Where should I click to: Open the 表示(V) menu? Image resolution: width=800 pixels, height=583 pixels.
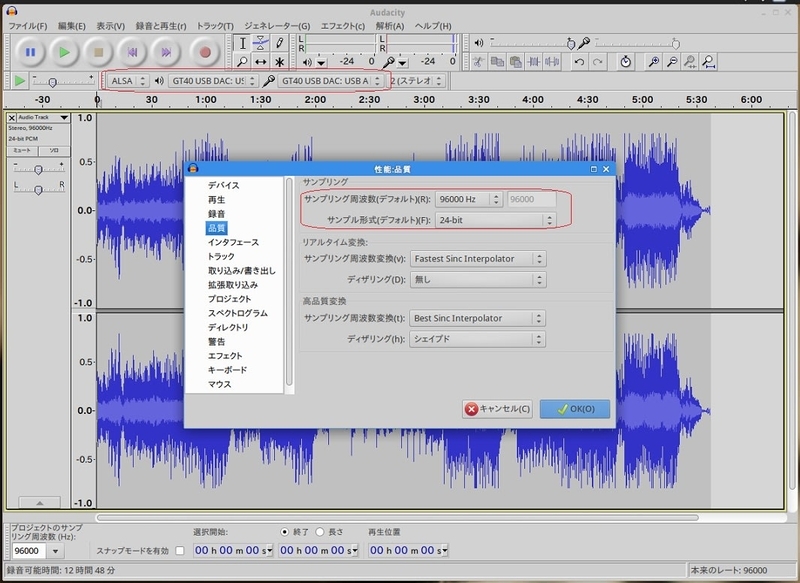point(111,26)
